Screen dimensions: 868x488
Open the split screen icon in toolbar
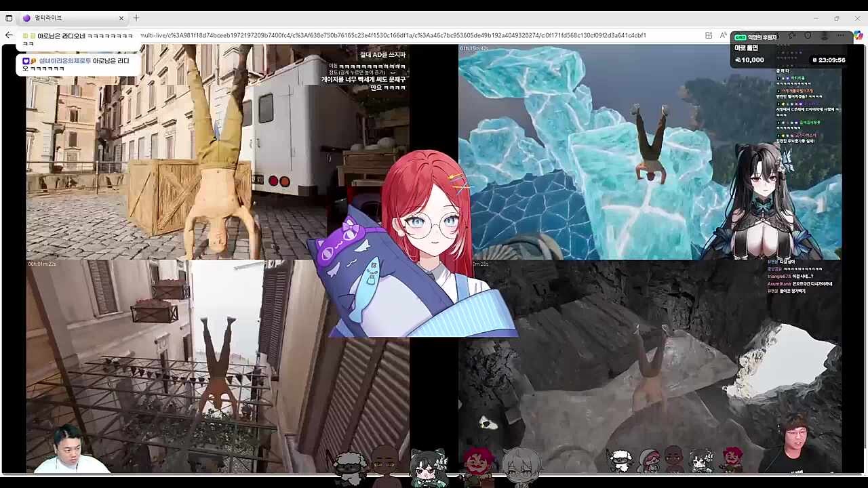(x=709, y=35)
